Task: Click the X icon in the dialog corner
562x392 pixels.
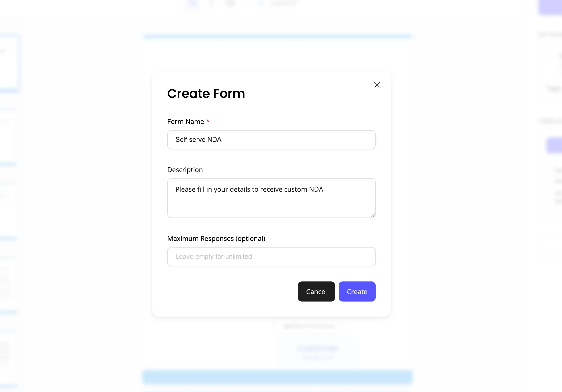Action: (x=377, y=85)
